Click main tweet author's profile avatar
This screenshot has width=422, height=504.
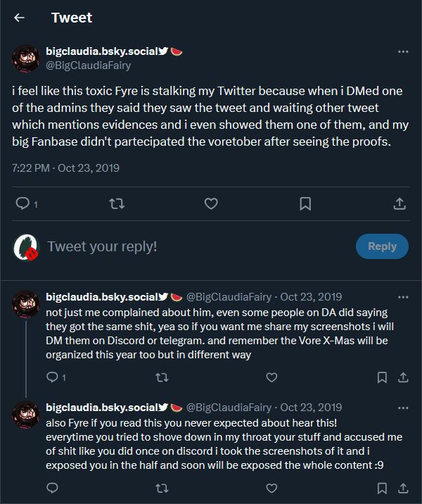pos(26,58)
